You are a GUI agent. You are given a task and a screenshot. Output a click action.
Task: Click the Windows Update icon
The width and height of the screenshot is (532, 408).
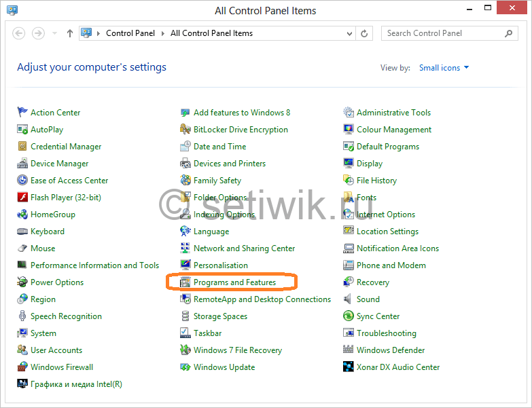[x=185, y=367]
